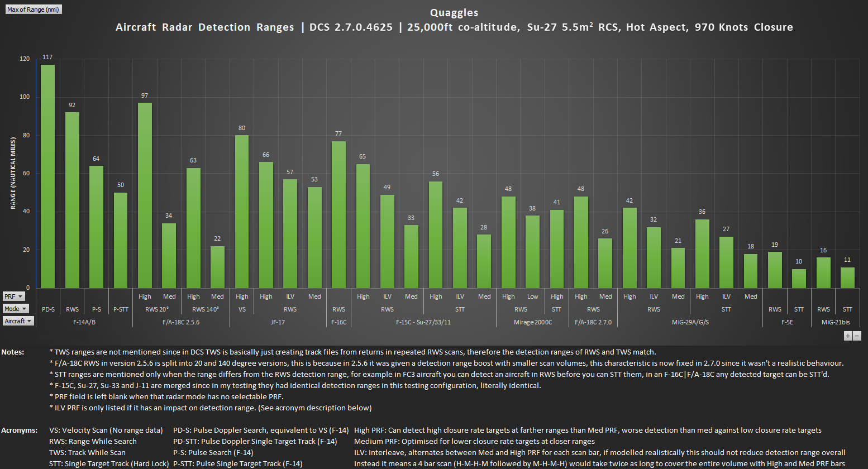Click the 'Mirage 2000C' aircraft axis label
This screenshot has width=868, height=469.
pyautogui.click(x=533, y=322)
